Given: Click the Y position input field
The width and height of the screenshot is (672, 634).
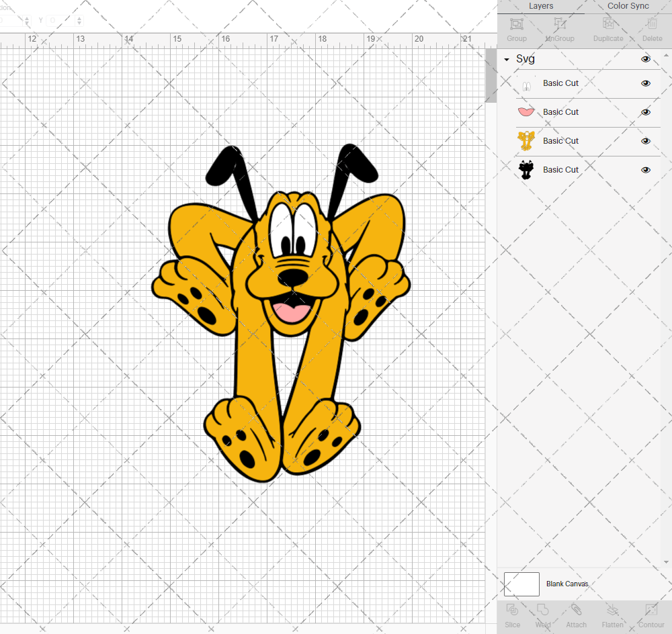Looking at the screenshot, I should click(x=61, y=20).
